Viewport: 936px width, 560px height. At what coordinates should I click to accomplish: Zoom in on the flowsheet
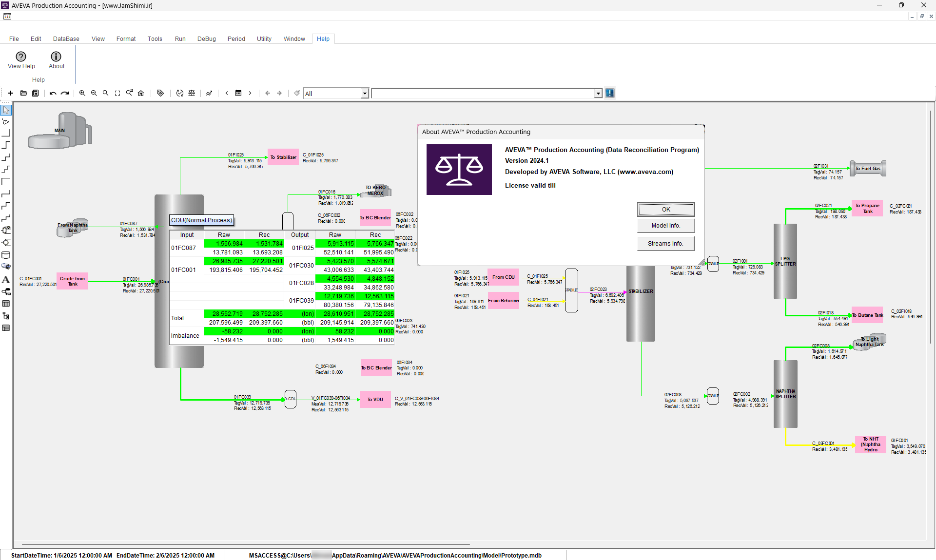[82, 93]
